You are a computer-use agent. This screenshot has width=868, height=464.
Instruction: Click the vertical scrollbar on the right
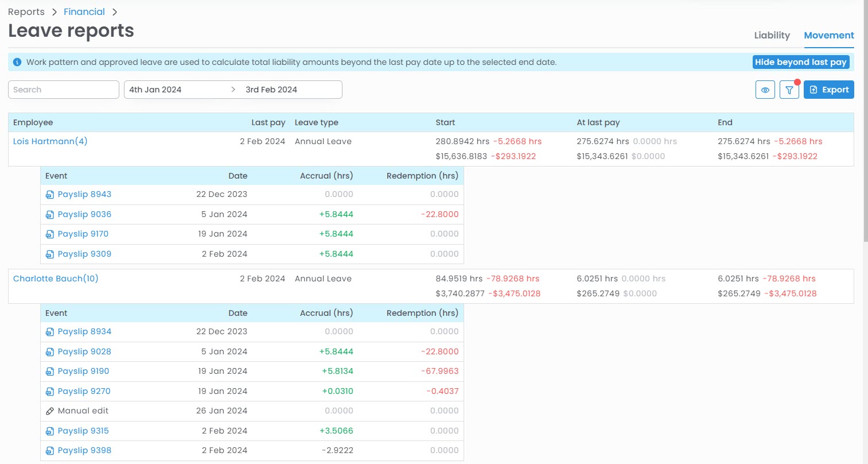[x=865, y=121]
